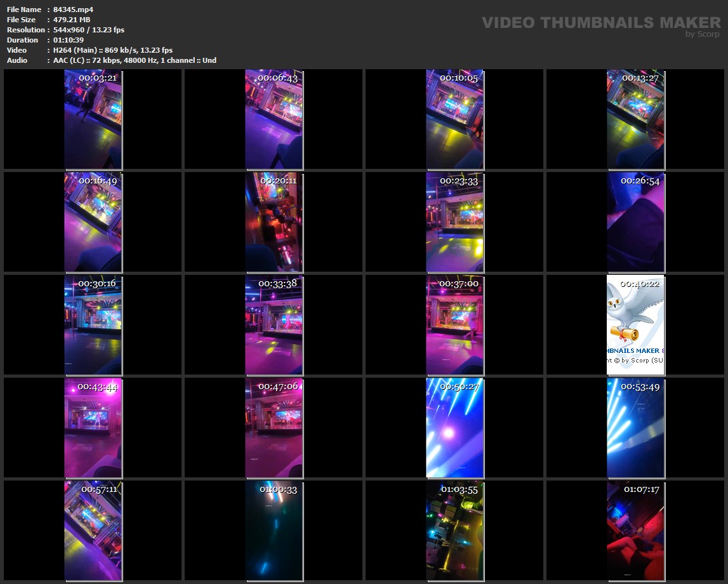Select the frame labeled 00:06:43
The image size is (728, 584).
pyautogui.click(x=274, y=119)
